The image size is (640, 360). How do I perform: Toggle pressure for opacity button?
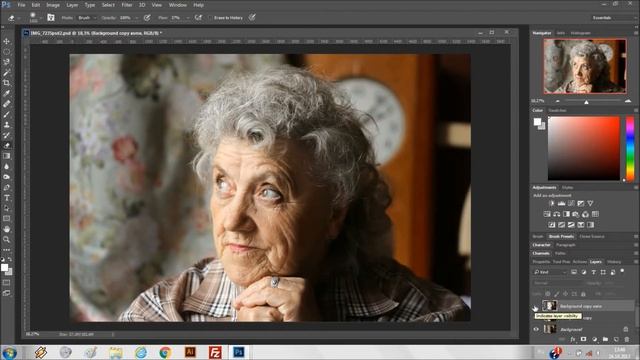point(147,18)
